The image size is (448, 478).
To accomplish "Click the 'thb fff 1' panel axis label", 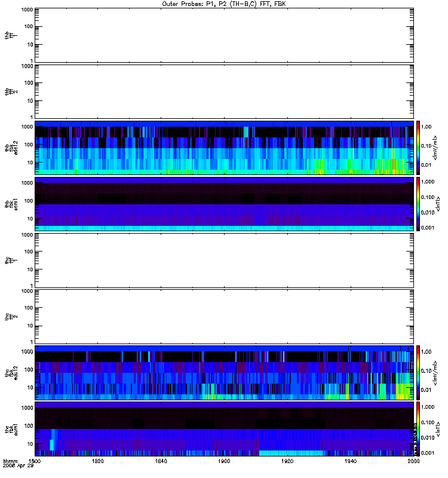I will [11, 35].
